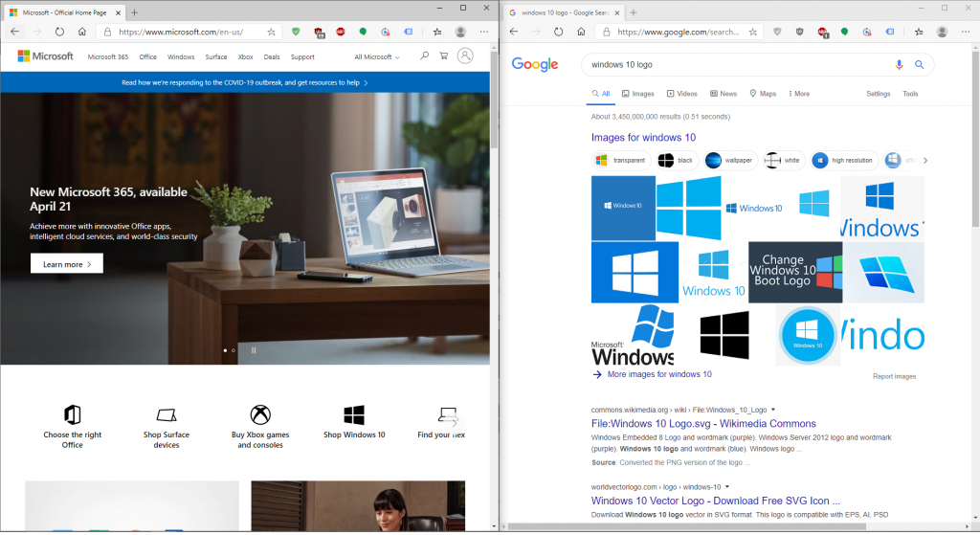The image size is (980, 535).
Task: Reload the Google search page
Action: [x=558, y=32]
